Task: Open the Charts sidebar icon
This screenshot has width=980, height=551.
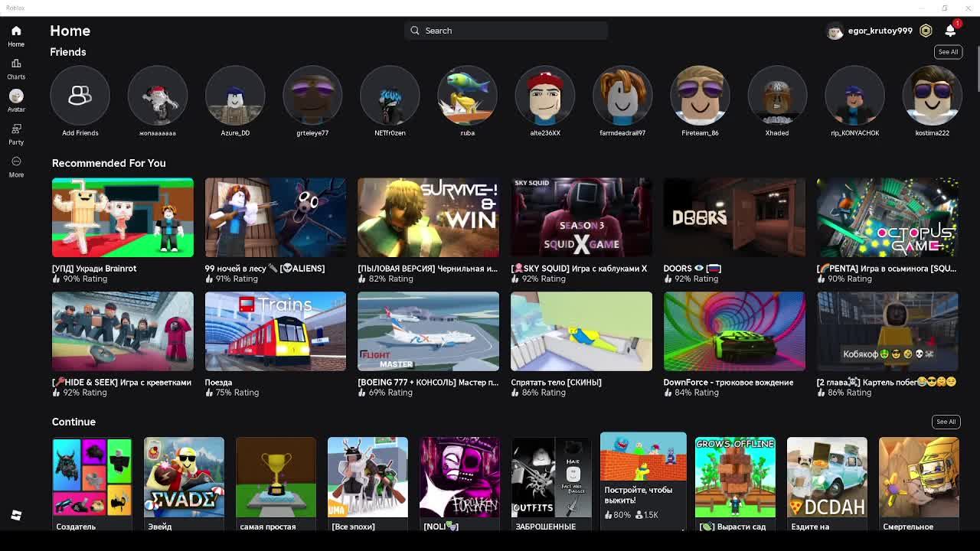Action: point(16,64)
